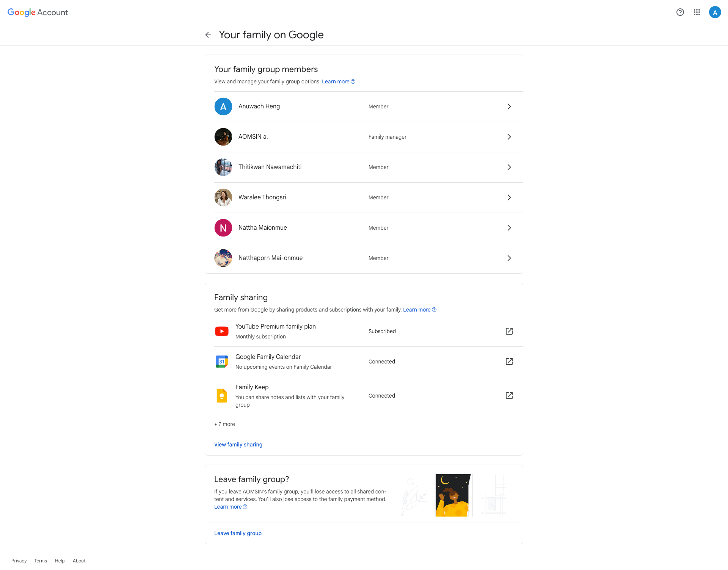Expand Anuwach Heng member details chevron
The width and height of the screenshot is (728, 570).
click(509, 106)
